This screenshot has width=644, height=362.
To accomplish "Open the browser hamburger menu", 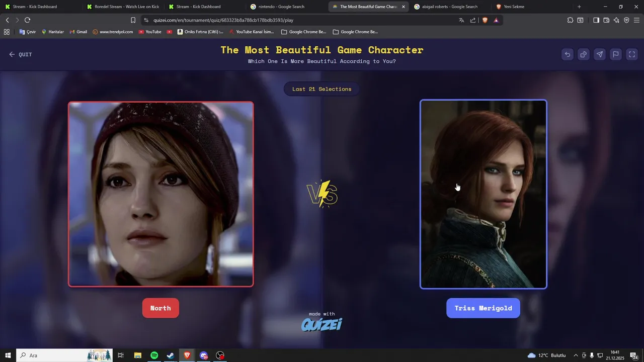I will (x=636, y=20).
